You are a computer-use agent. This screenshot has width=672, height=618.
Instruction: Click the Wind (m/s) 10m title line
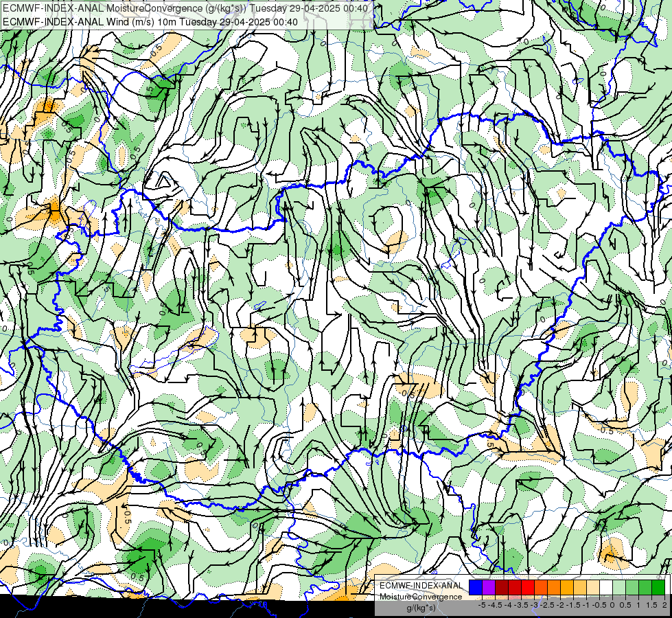150,21
